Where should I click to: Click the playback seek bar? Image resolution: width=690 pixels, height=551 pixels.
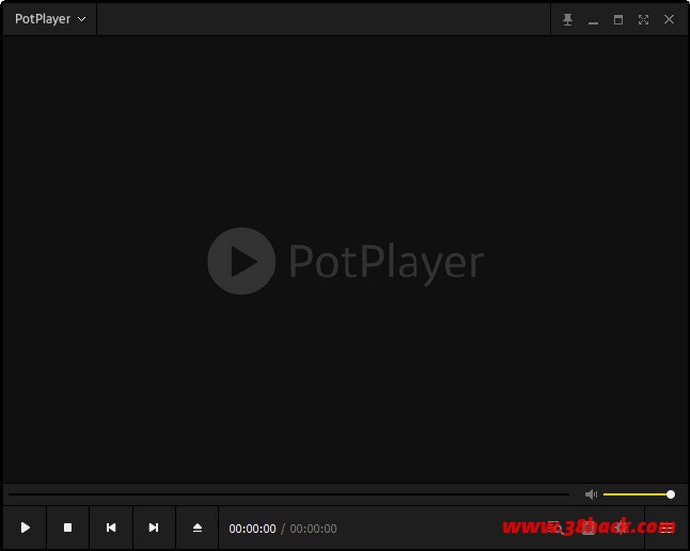[x=289, y=494]
